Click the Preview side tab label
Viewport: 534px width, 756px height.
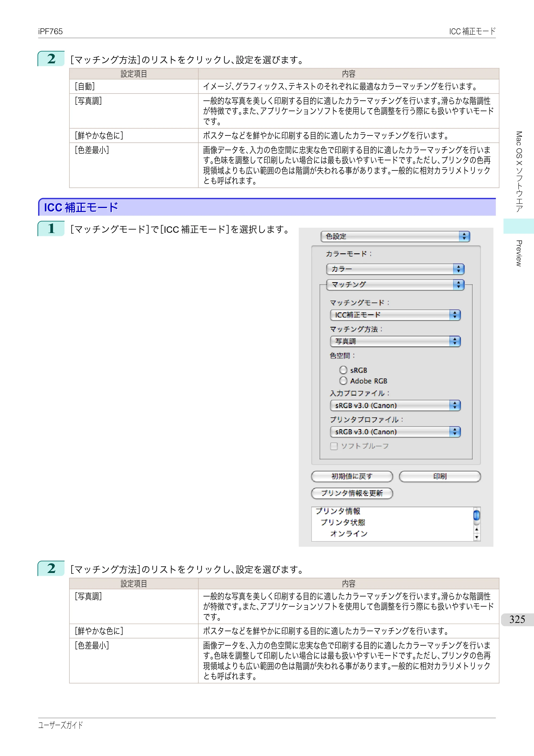[519, 253]
